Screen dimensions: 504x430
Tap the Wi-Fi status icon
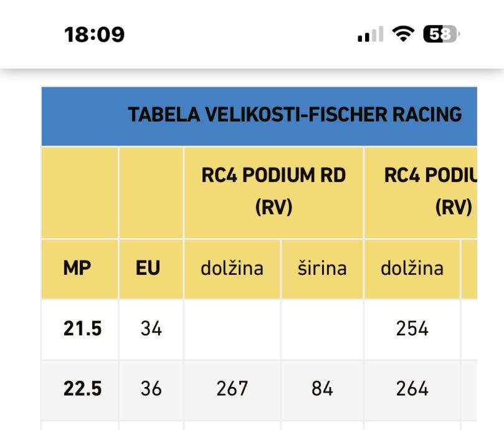(x=403, y=34)
